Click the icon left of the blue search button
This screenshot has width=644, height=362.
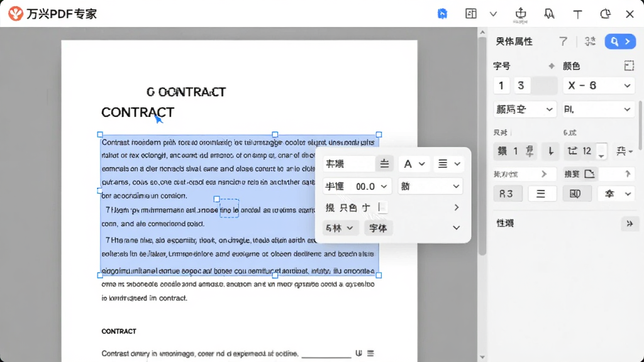click(x=590, y=41)
